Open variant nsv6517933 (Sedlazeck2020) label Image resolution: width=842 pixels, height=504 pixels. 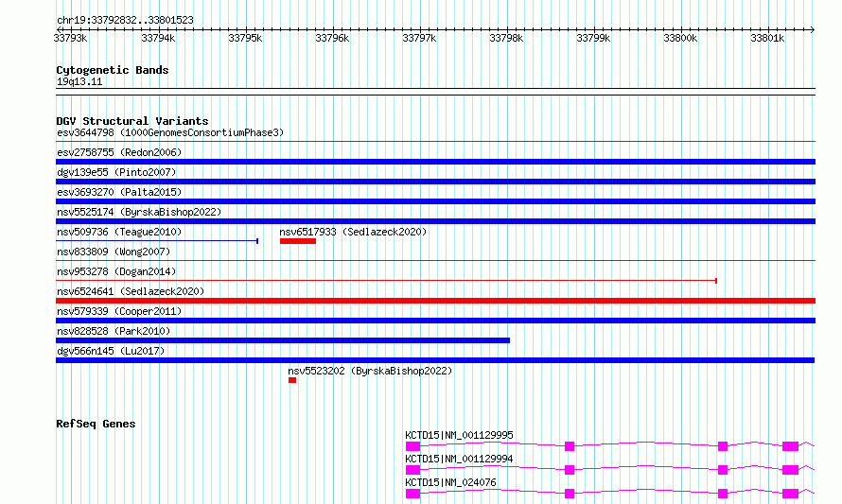click(353, 232)
